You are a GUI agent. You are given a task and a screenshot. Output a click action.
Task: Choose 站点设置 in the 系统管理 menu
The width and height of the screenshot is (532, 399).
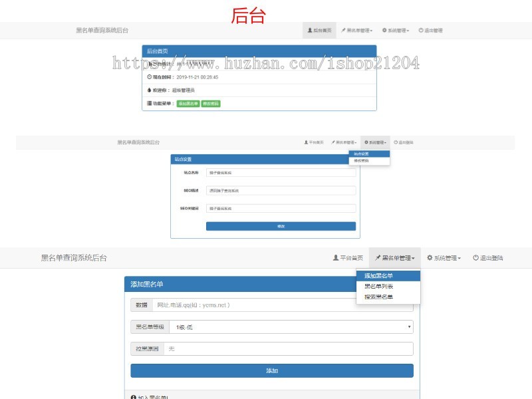[x=369, y=154]
